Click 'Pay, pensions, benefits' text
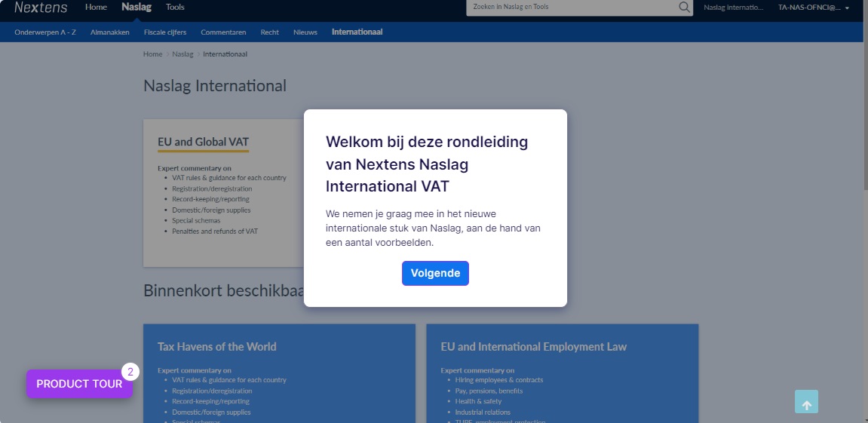This screenshot has width=868, height=423. pyautogui.click(x=489, y=391)
